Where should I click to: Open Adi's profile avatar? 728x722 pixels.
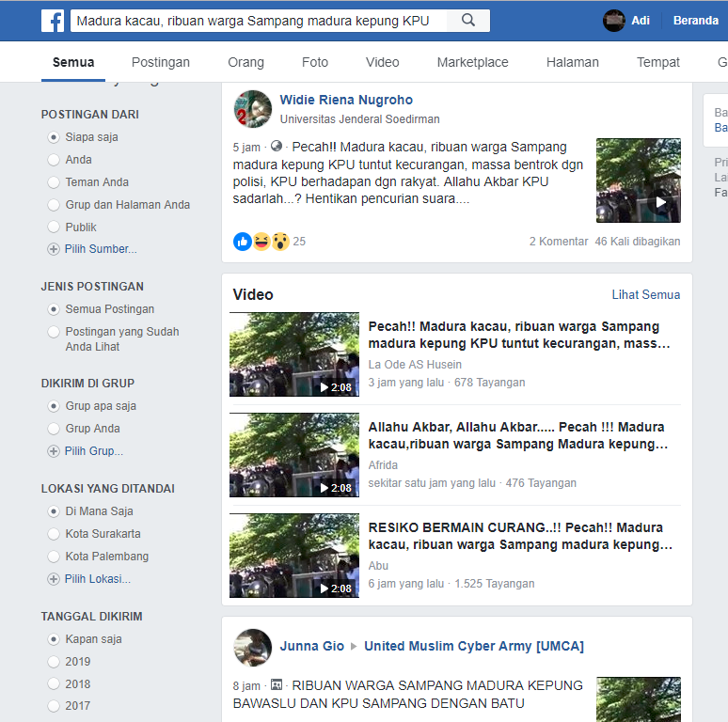tap(614, 21)
